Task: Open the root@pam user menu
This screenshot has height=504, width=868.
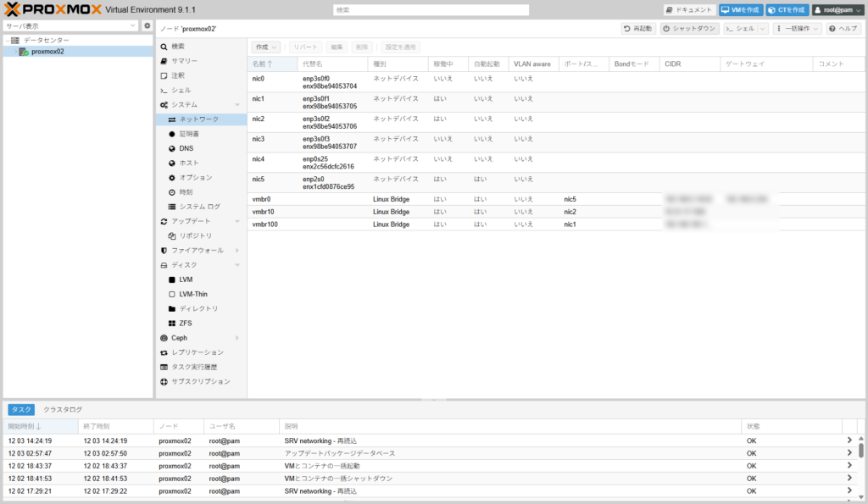Action: 837,10
